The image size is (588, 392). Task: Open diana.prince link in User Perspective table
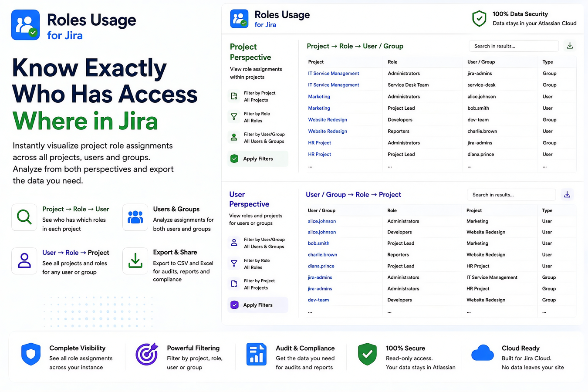point(321,266)
